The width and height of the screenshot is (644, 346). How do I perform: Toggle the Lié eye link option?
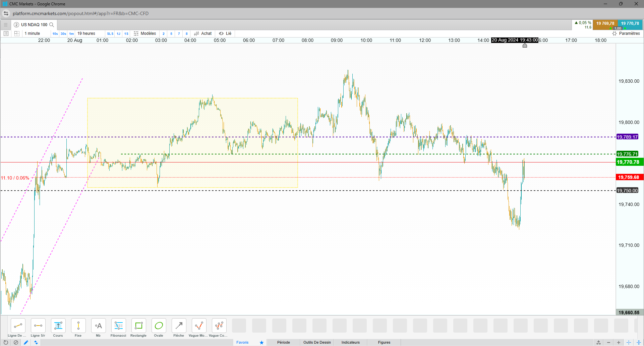[225, 33]
